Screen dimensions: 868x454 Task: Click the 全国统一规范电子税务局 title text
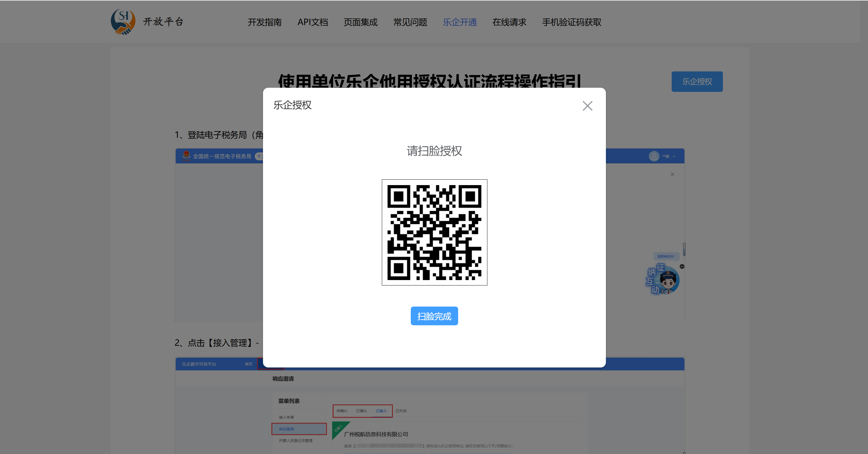pos(222,156)
